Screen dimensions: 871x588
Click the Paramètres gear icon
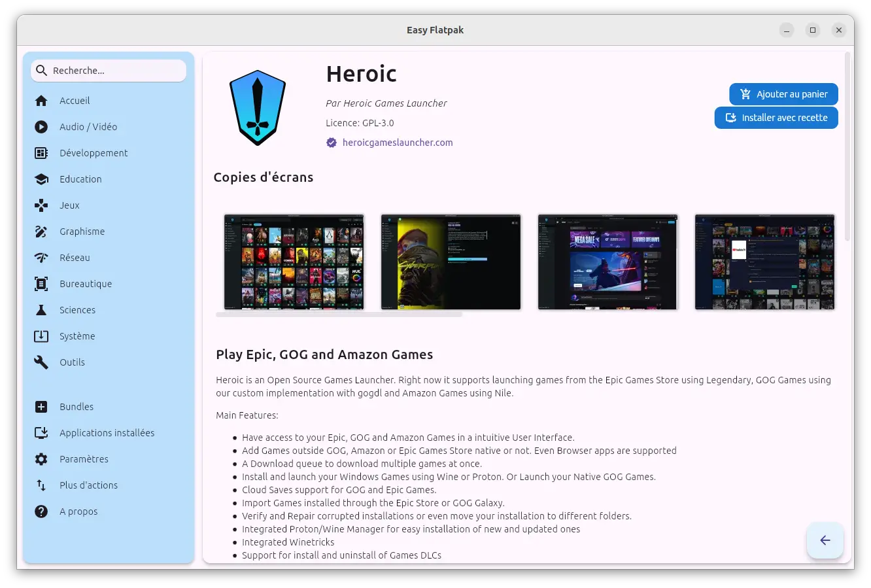(x=41, y=459)
